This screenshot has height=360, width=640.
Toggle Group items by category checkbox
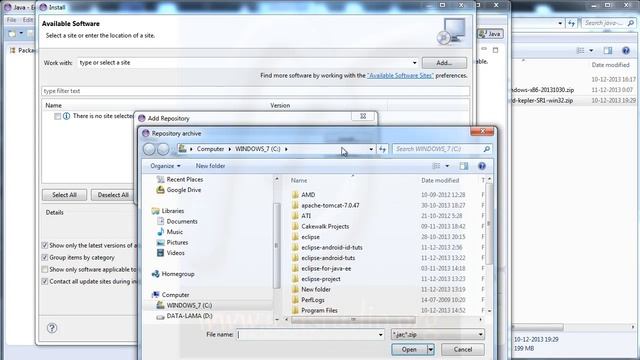(x=45, y=258)
